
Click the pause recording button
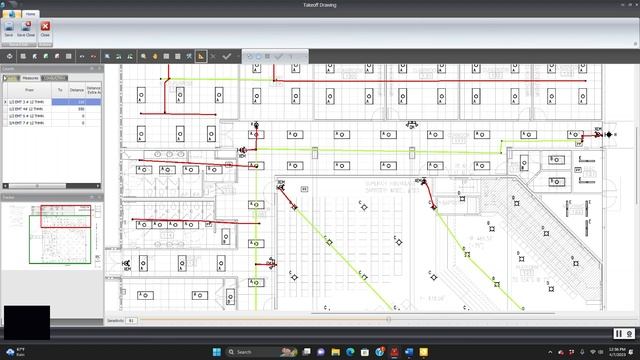pyautogui.click(x=619, y=333)
